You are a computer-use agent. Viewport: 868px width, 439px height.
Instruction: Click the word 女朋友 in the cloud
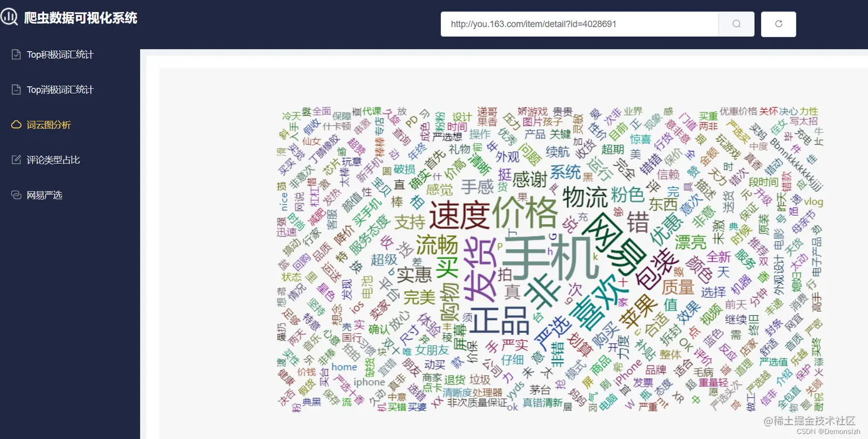(433, 349)
